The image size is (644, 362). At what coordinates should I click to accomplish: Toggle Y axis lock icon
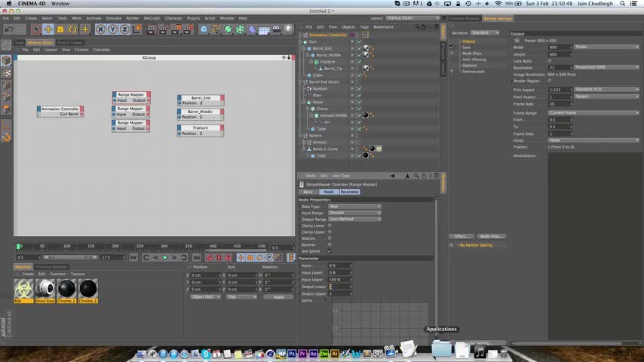point(112,29)
